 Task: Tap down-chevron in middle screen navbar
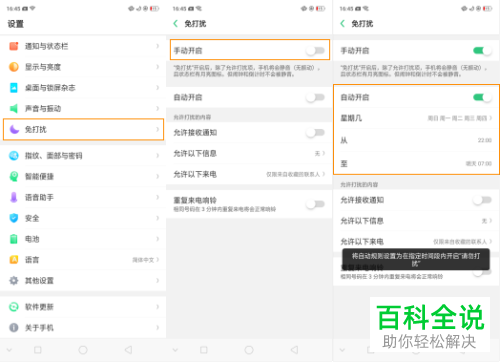point(175,350)
